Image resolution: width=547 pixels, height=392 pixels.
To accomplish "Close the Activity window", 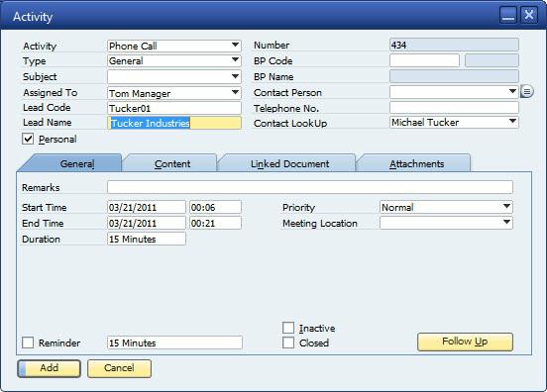I will tap(529, 15).
